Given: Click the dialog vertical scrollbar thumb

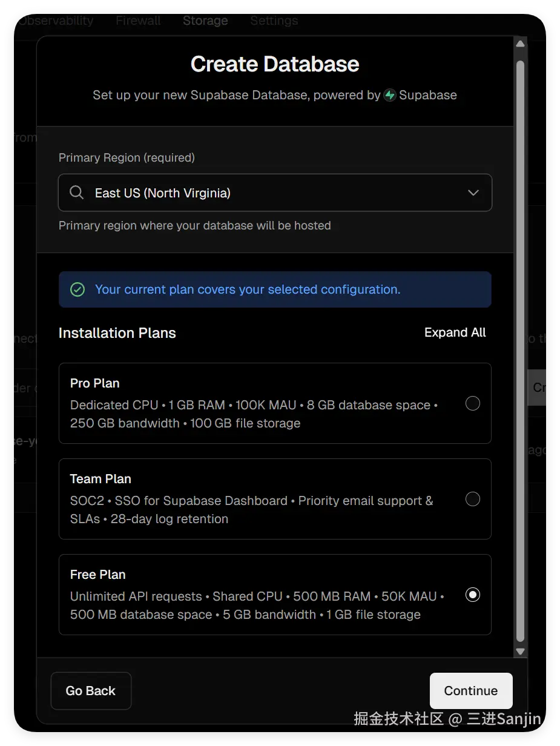Looking at the screenshot, I should 520,351.
